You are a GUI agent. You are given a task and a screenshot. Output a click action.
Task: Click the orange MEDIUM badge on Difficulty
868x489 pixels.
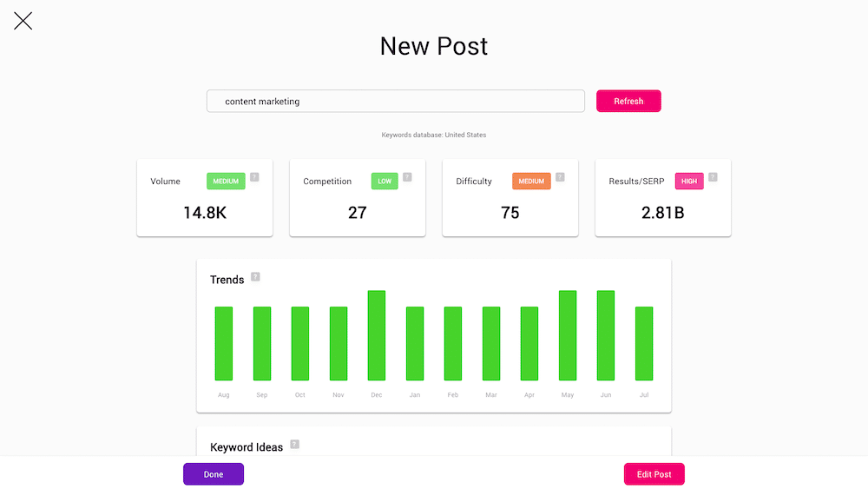point(531,181)
